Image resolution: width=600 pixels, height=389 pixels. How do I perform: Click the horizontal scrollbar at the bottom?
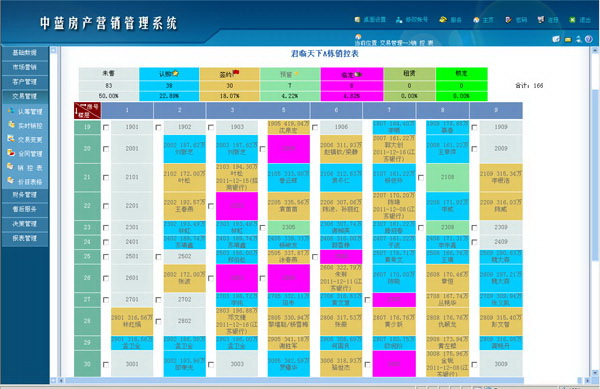294,381
